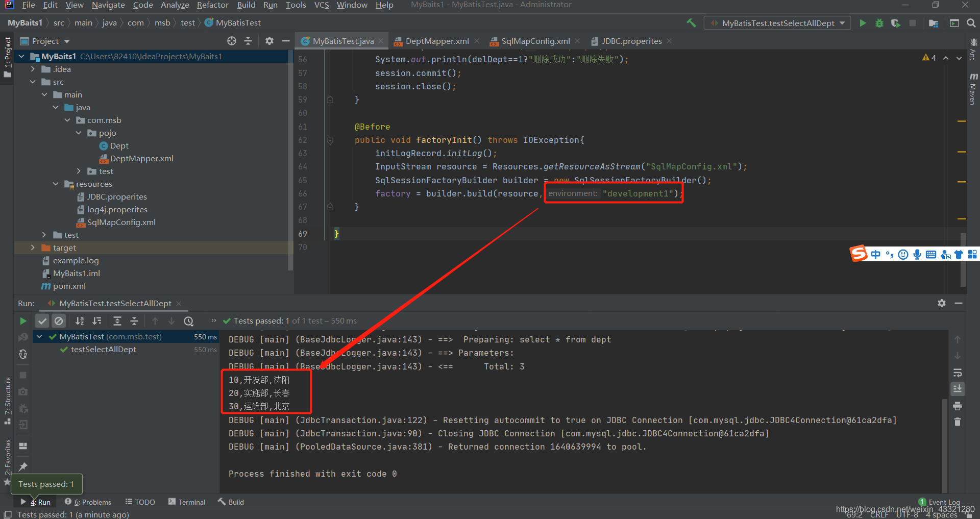Click UTF-8 encoding in status bar
The height and width of the screenshot is (519, 980).
click(x=908, y=514)
